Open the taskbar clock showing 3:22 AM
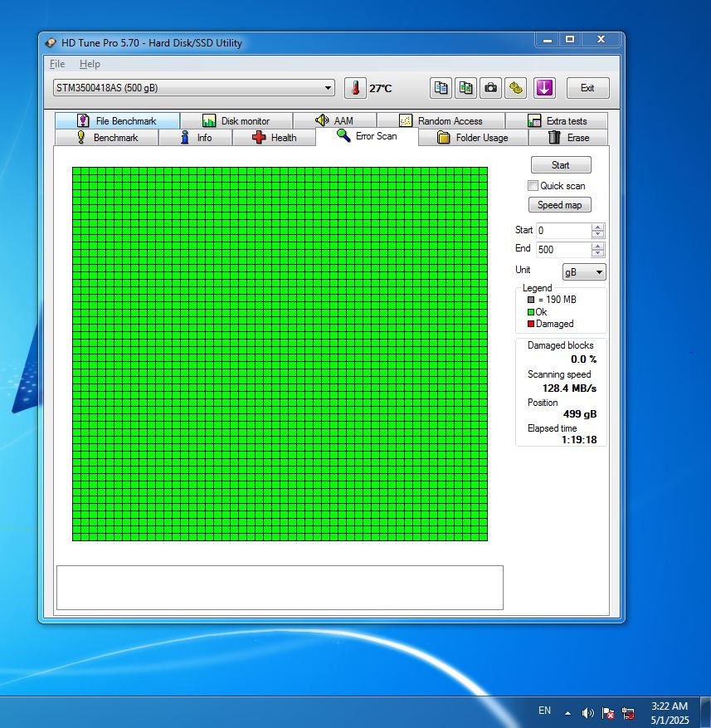This screenshot has height=728, width=711. pos(670,713)
